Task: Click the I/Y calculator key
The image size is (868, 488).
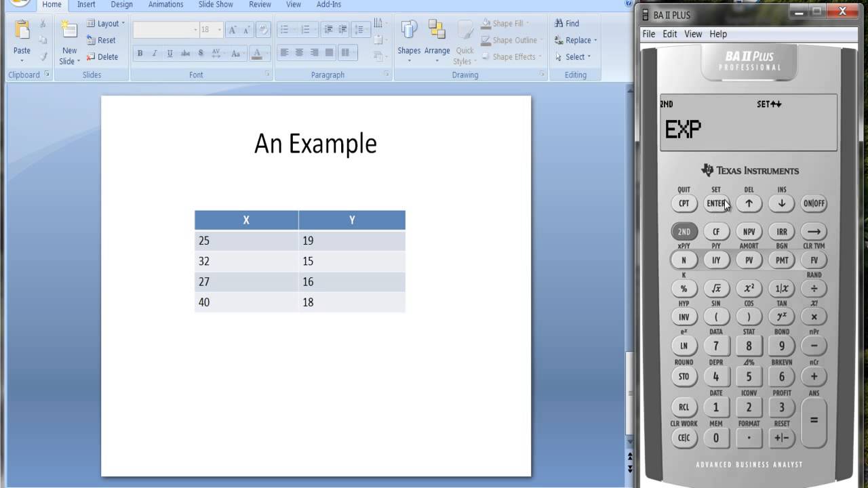Action: click(x=716, y=260)
